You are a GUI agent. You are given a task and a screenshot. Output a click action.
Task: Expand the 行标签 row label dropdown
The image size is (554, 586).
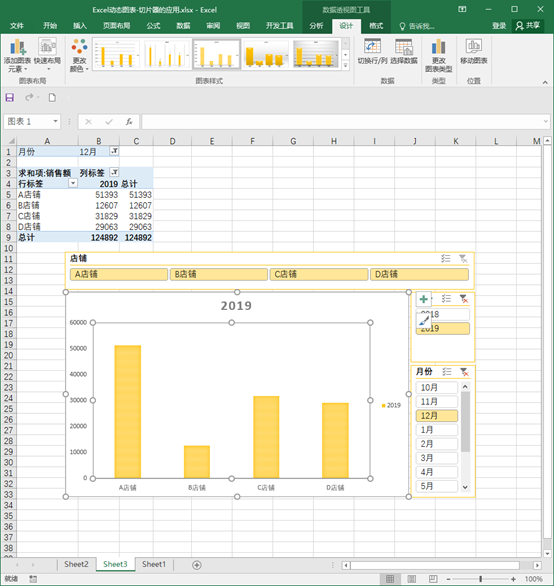click(73, 183)
